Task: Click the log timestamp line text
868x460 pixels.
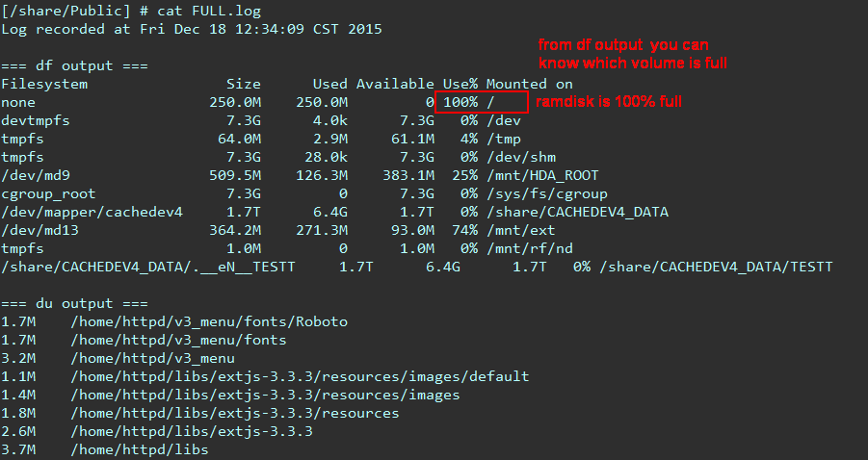Action: pos(192,29)
